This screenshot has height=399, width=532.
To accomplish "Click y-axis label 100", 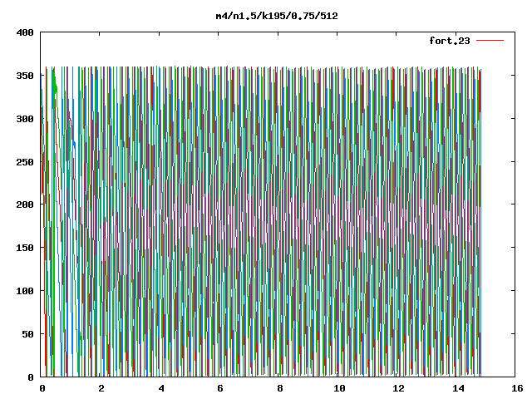I will [x=25, y=291].
